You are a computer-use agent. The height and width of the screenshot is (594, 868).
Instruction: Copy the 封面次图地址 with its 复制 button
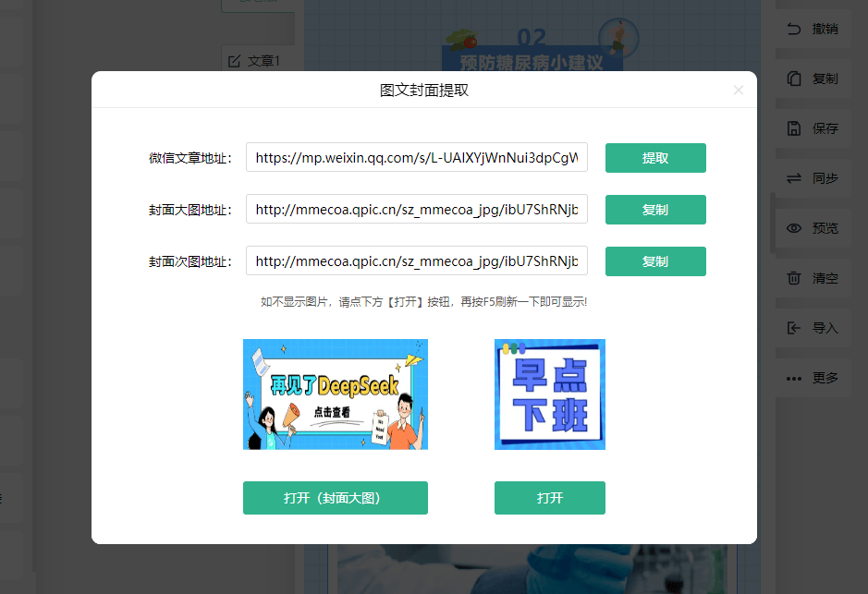coord(655,261)
